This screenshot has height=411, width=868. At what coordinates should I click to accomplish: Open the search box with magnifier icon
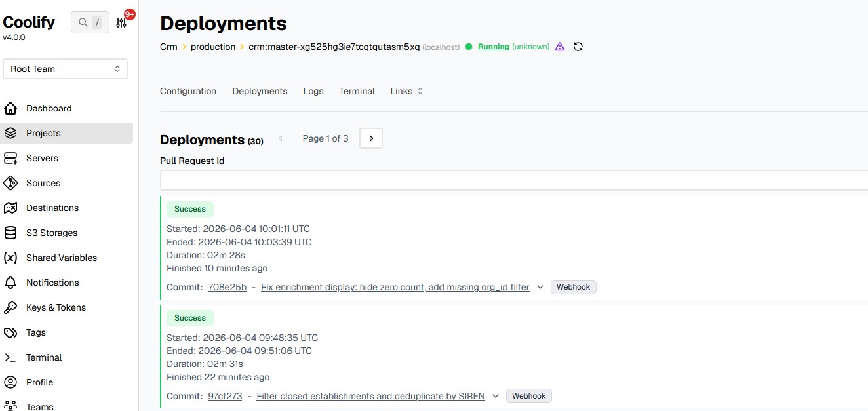pos(90,22)
